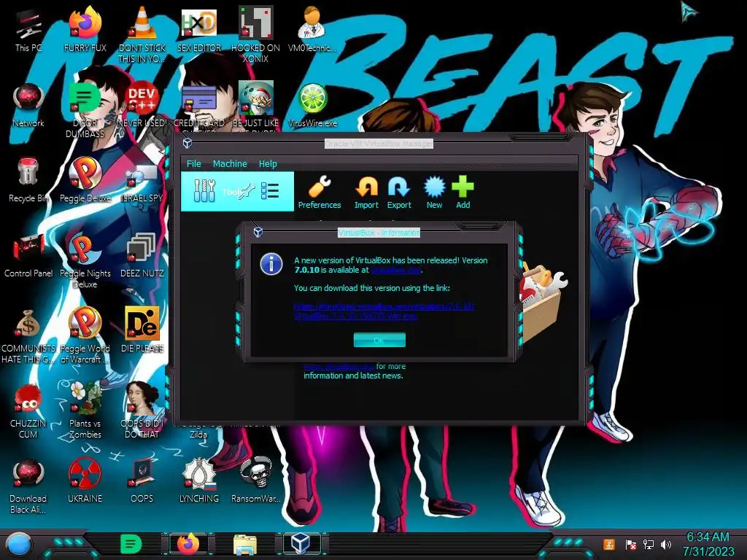This screenshot has height=560, width=747.
Task: Select the VLC cone desktop shortcut
Action: (142, 34)
